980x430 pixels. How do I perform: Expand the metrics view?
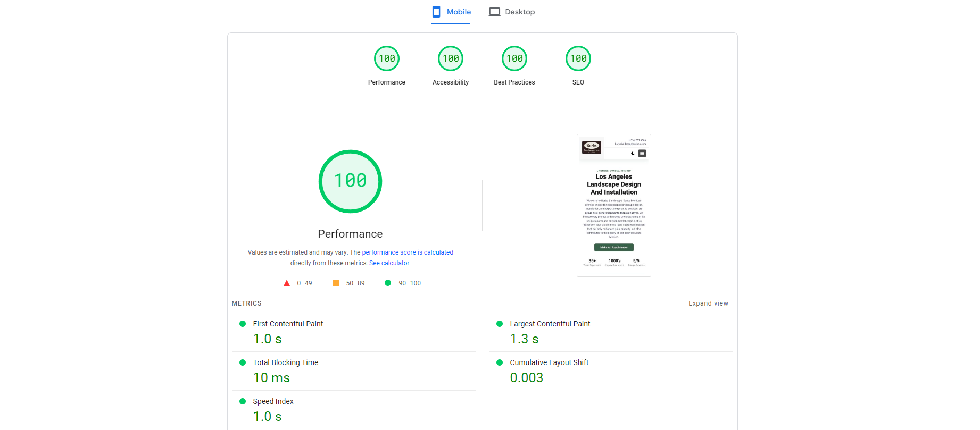pyautogui.click(x=708, y=303)
